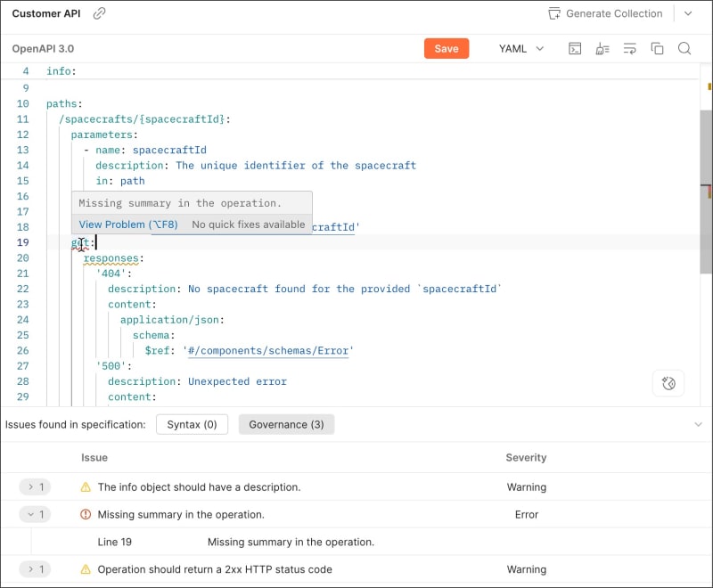Open the console icon in the editor toolbar
The height and width of the screenshot is (588, 713).
pyautogui.click(x=575, y=49)
